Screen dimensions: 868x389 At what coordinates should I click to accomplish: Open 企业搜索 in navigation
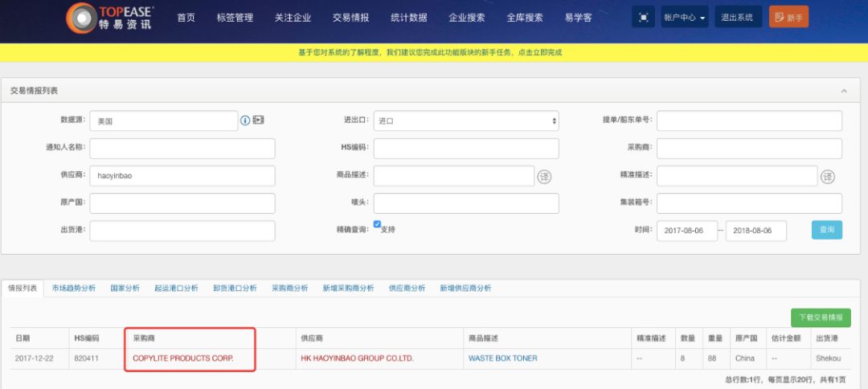point(467,18)
